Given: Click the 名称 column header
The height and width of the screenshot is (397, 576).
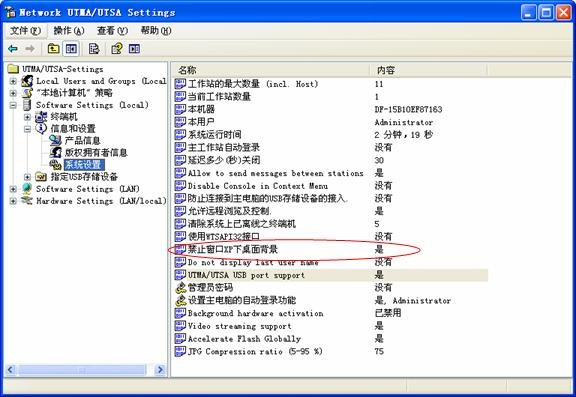Looking at the screenshot, I should point(271,70).
